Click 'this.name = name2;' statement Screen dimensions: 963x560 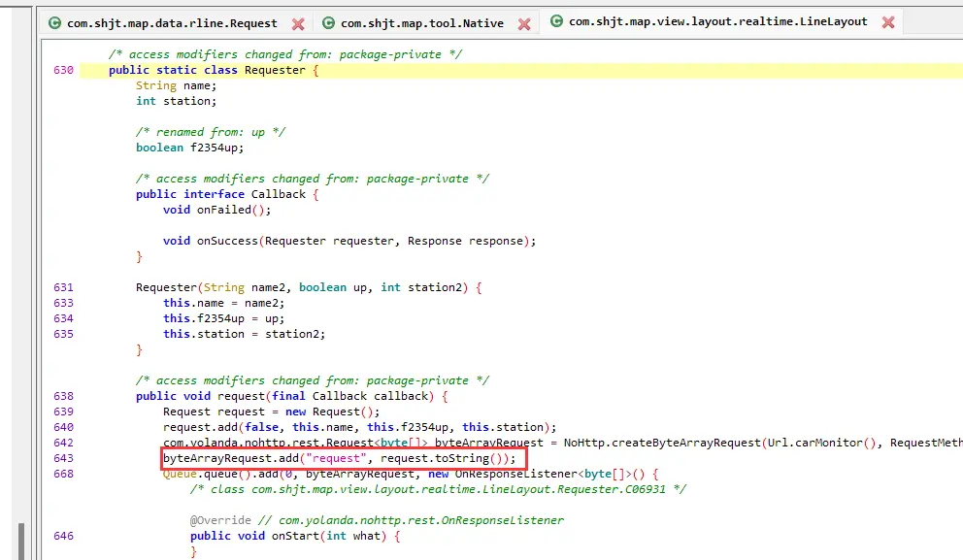(x=223, y=303)
